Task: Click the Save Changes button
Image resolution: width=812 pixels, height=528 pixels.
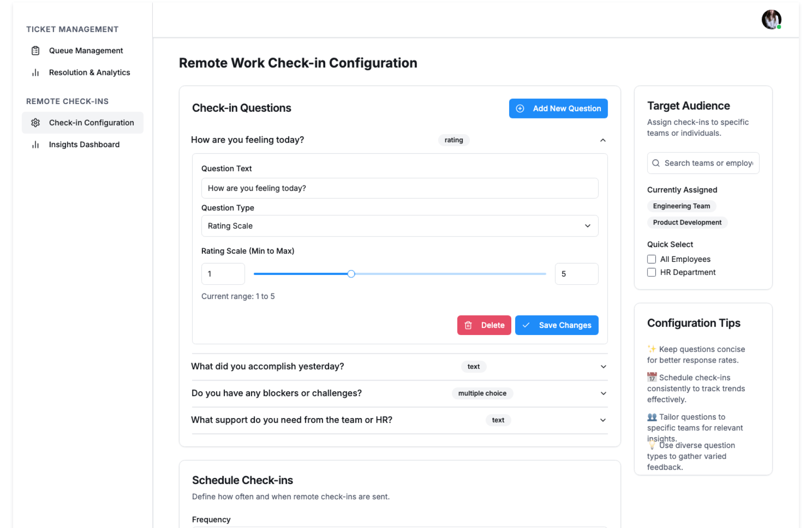Action: tap(556, 325)
